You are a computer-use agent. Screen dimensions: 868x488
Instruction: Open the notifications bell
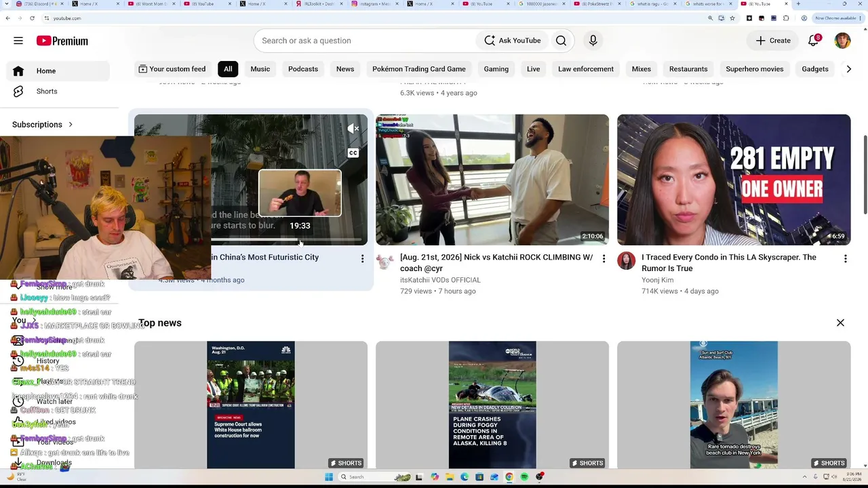814,41
